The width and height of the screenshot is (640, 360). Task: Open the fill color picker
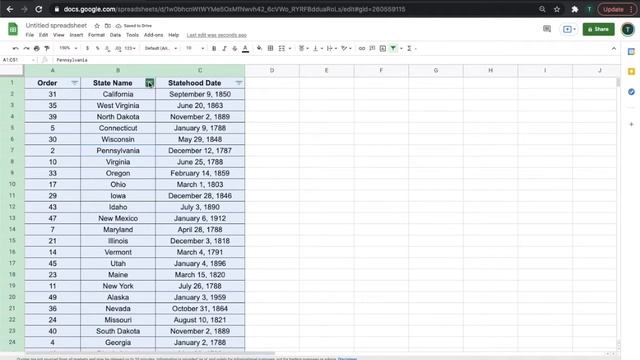point(259,48)
